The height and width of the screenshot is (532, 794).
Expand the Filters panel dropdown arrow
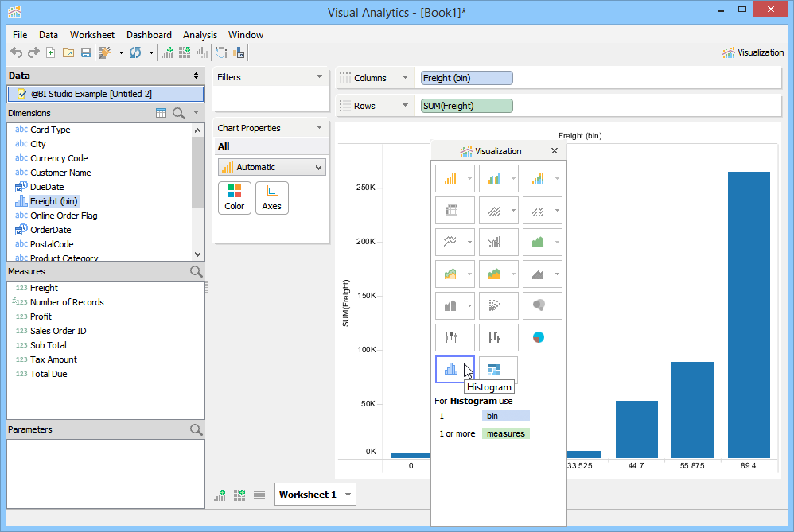(x=319, y=77)
